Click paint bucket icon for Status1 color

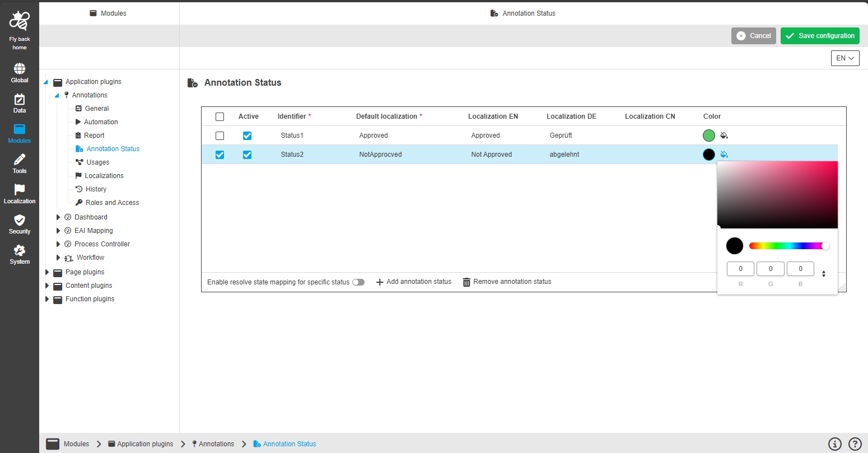(x=724, y=136)
